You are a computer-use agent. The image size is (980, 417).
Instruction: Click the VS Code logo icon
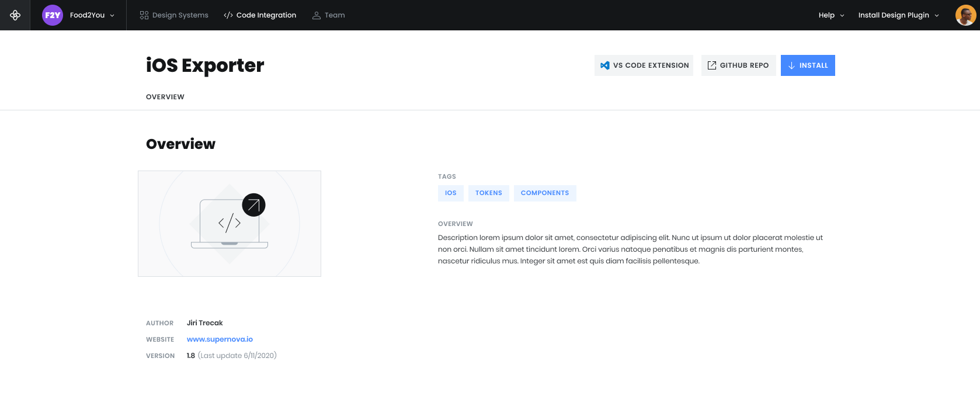click(605, 65)
